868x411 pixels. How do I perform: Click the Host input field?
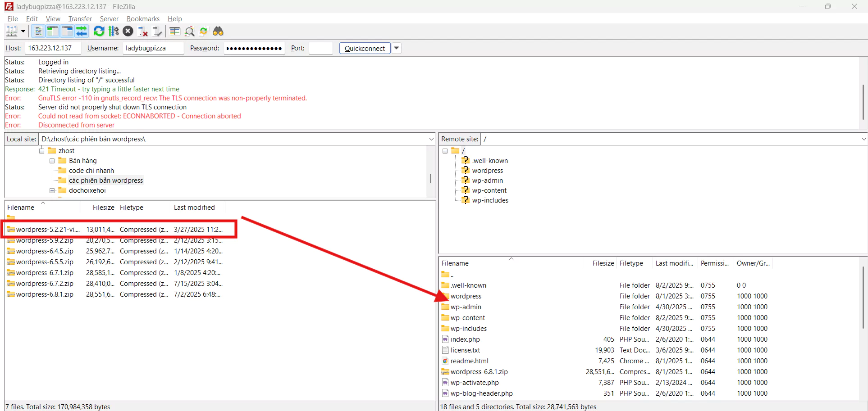click(53, 48)
